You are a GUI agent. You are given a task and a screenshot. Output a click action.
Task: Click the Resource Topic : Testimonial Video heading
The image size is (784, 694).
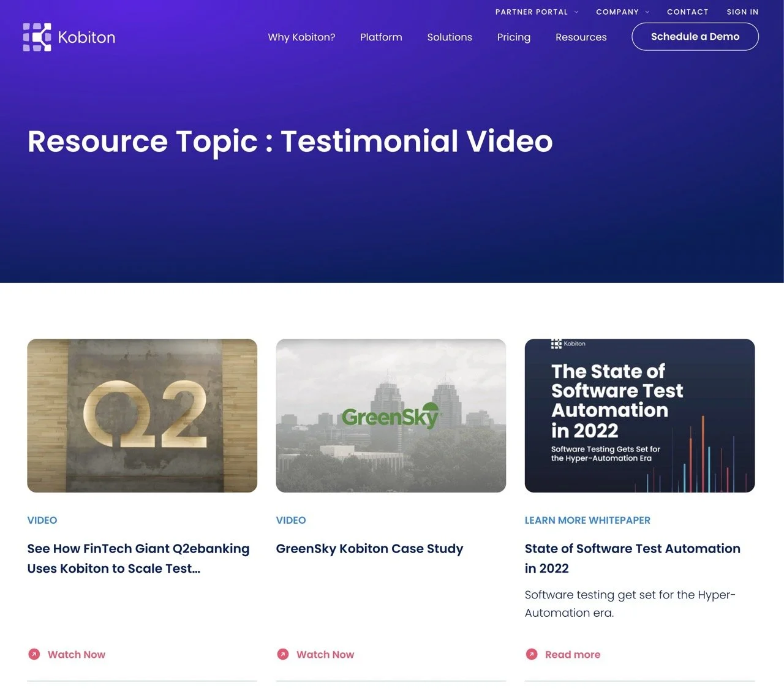point(290,141)
